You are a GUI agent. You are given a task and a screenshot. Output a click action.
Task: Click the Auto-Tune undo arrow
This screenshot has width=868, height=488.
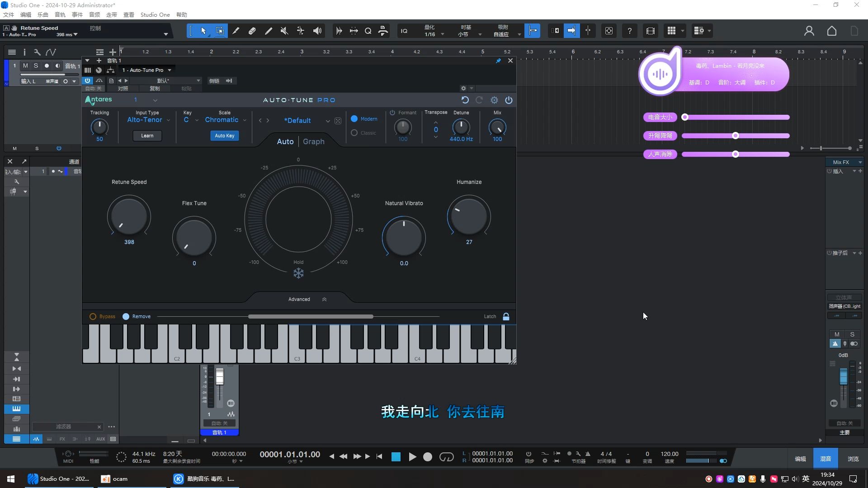click(x=465, y=100)
